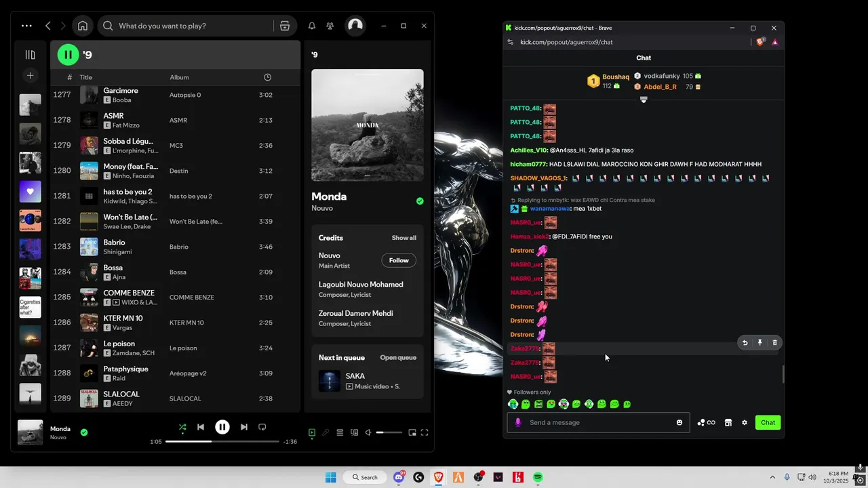Select track 'ASMR' by Fat Mizzo
868x488 pixels.
[175, 120]
